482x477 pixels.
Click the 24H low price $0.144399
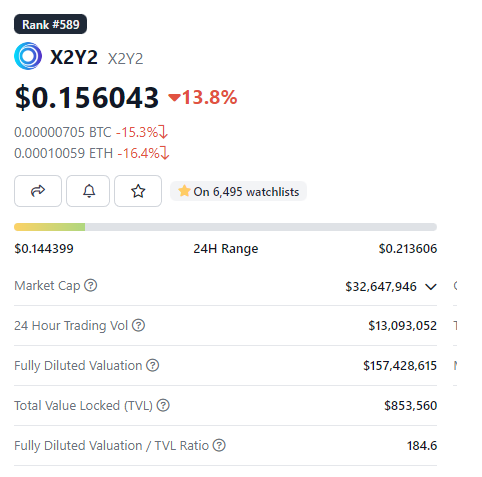44,249
